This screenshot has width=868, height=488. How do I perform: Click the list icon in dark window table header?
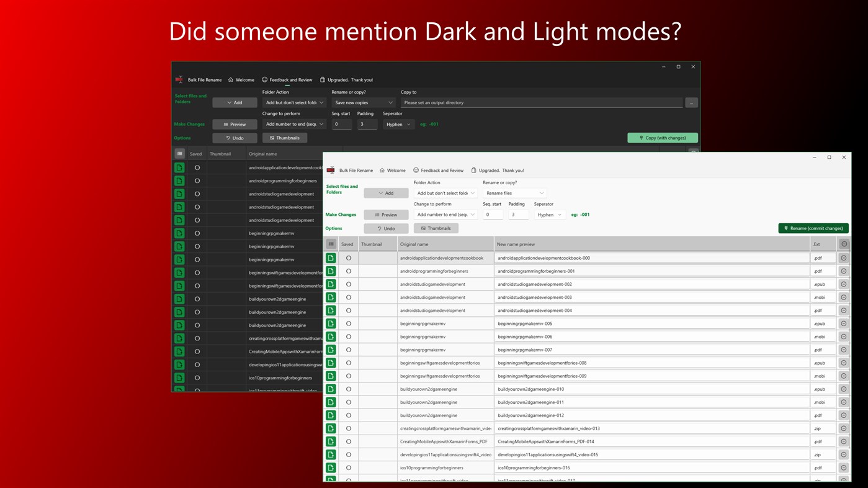coord(179,154)
